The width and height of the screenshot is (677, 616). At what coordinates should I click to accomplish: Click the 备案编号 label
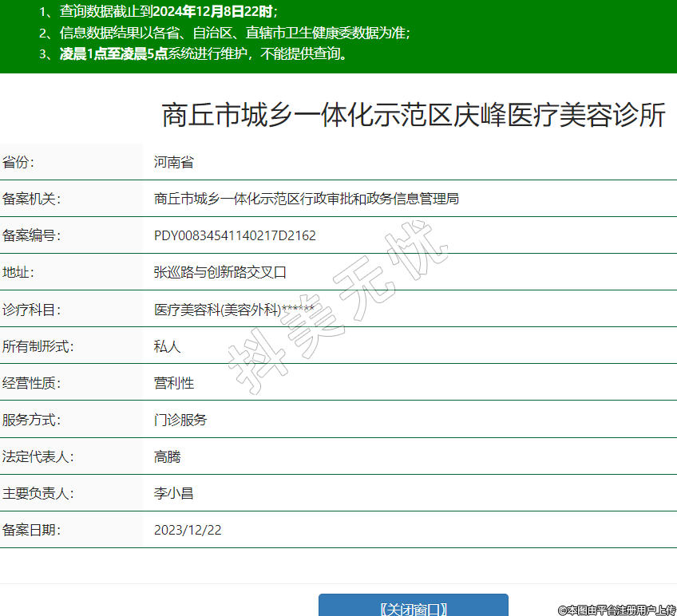pos(31,236)
